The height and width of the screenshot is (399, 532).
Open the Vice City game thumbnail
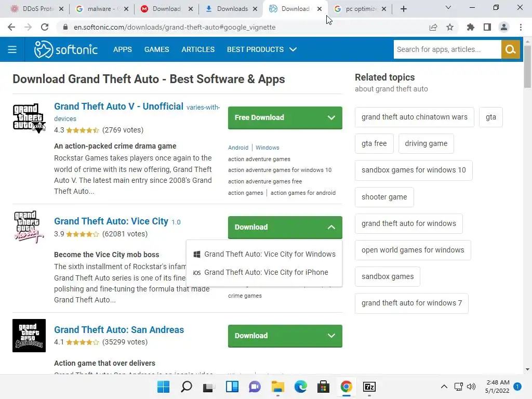pos(29,227)
